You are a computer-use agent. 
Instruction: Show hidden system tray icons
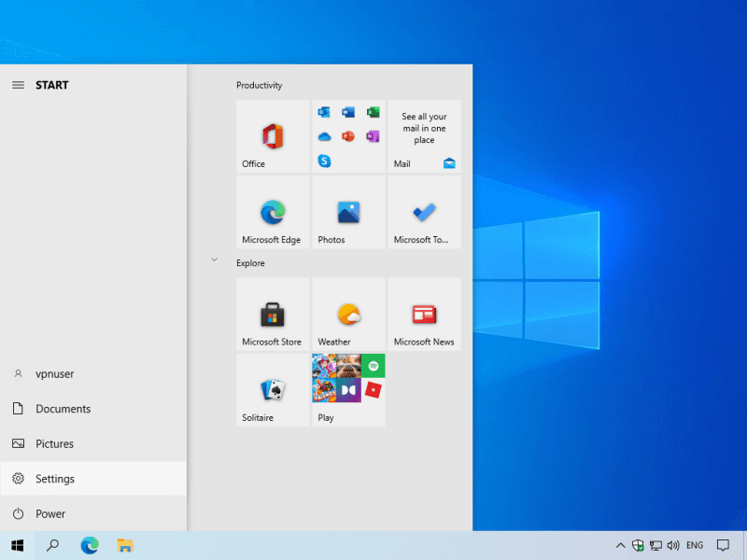pyautogui.click(x=620, y=545)
